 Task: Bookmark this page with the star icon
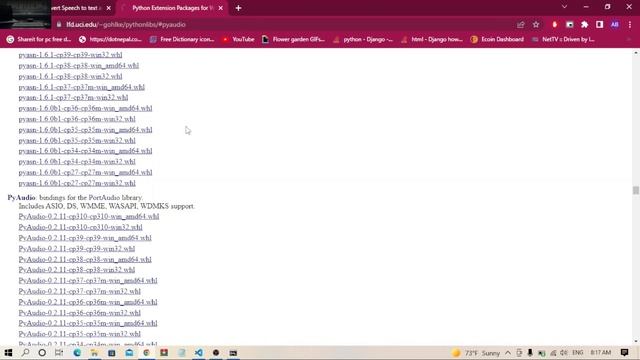point(536,25)
